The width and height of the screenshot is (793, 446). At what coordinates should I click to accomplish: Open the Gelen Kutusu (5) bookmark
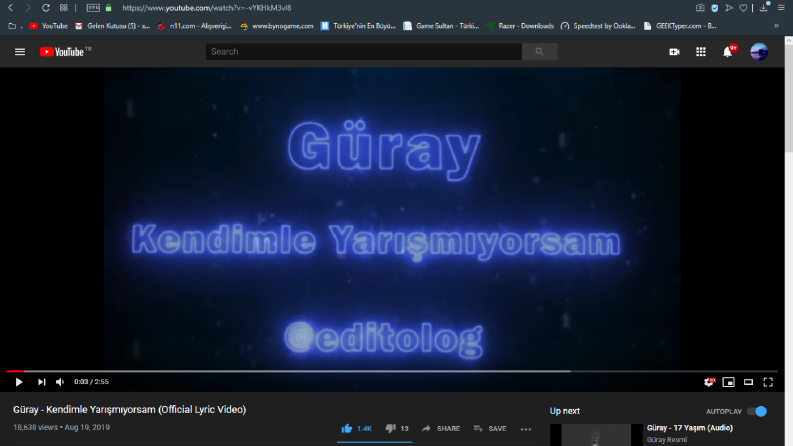pyautogui.click(x=112, y=26)
